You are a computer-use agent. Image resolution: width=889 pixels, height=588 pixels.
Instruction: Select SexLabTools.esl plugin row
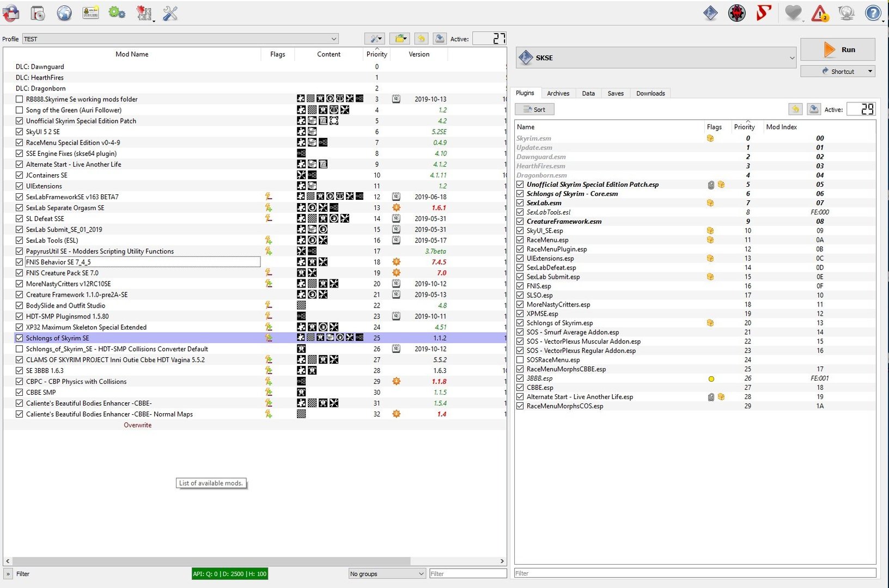pos(695,212)
